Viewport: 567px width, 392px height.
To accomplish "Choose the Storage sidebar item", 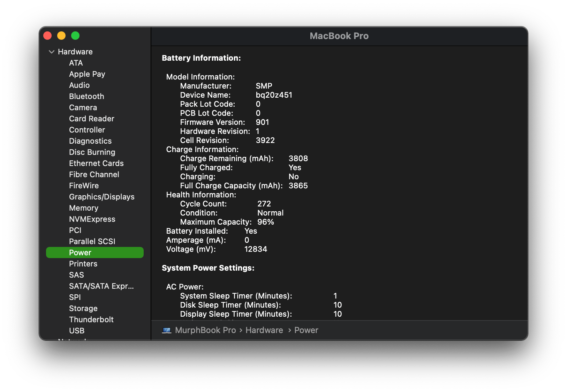I will [83, 309].
